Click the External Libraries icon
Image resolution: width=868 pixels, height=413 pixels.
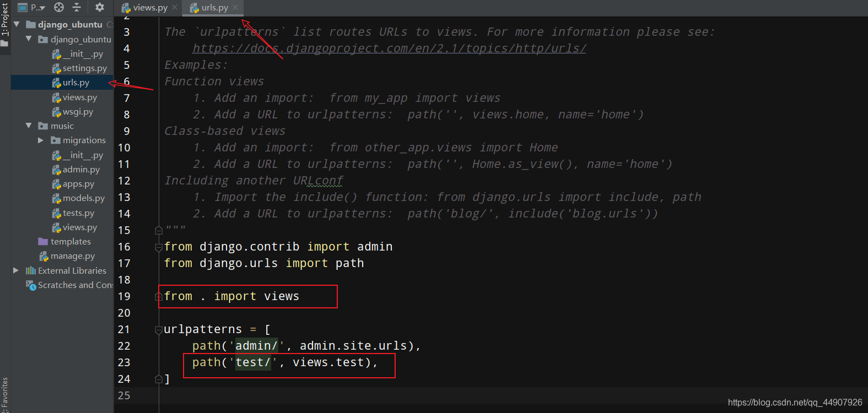pyautogui.click(x=31, y=270)
